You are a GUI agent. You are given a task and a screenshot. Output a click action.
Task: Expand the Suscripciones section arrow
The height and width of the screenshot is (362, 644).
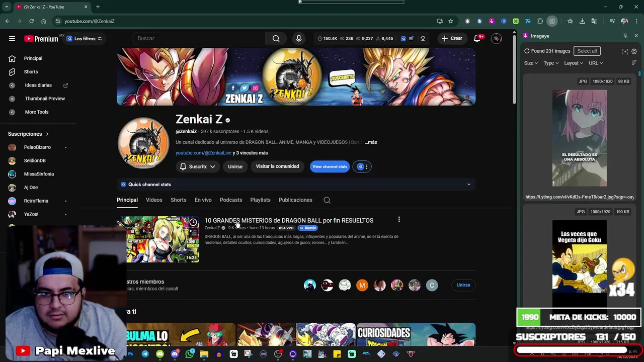(x=47, y=134)
